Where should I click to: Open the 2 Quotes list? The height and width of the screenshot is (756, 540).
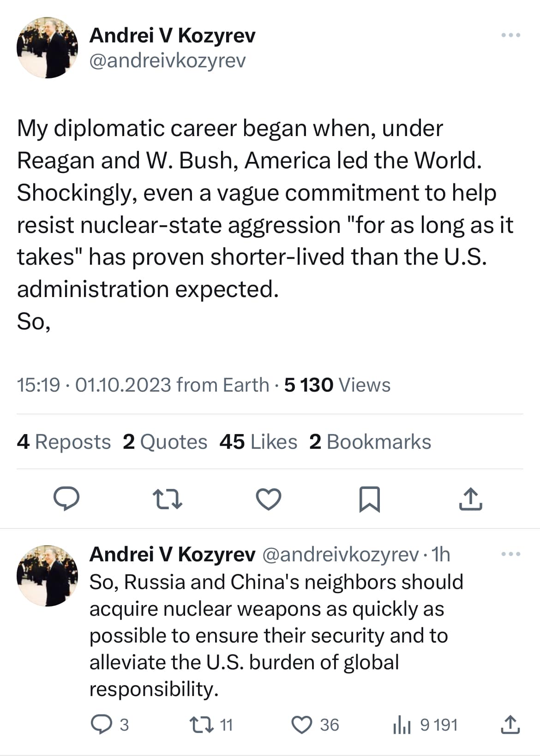(165, 442)
